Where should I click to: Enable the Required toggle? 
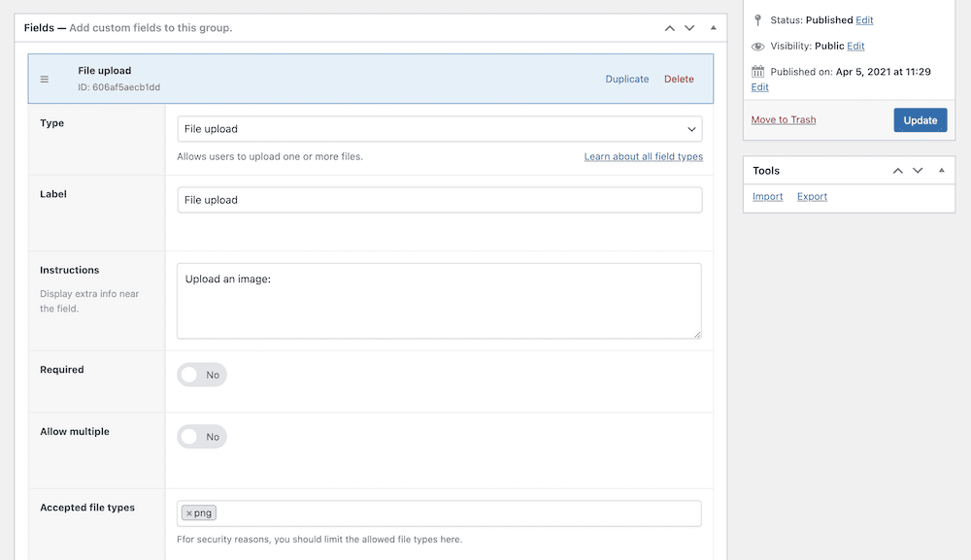coord(201,374)
